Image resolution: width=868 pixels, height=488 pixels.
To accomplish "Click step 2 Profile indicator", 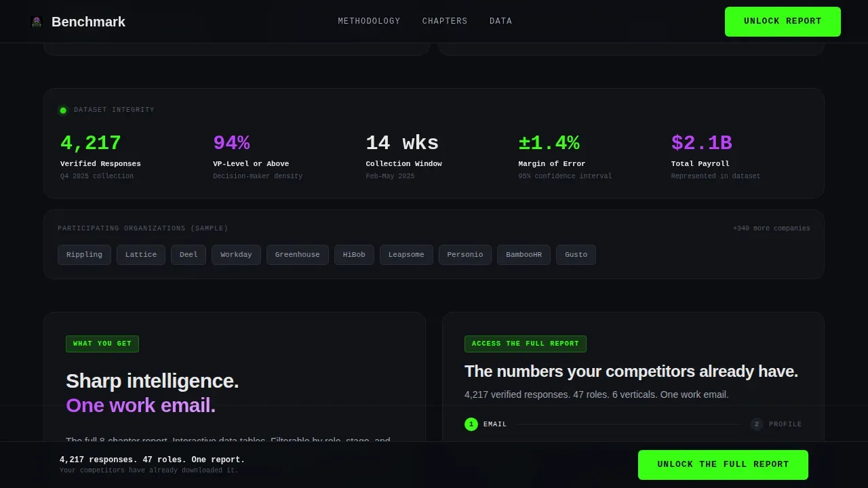I will [x=776, y=424].
